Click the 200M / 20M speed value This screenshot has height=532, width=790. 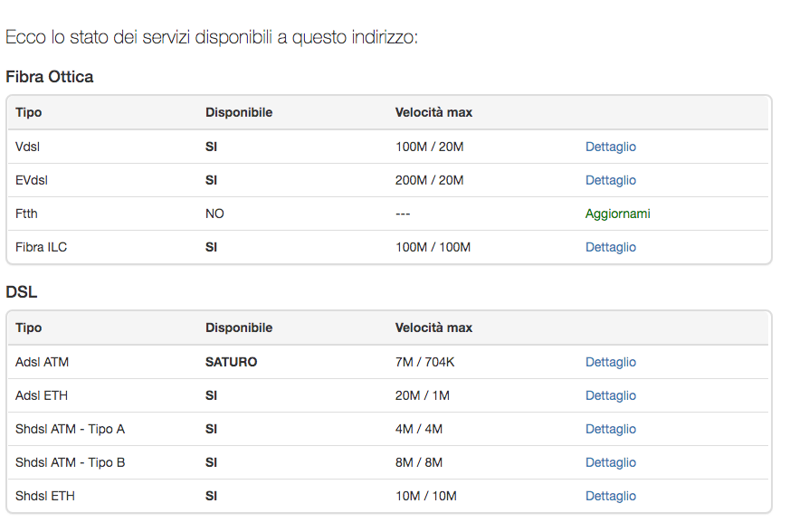pyautogui.click(x=429, y=180)
